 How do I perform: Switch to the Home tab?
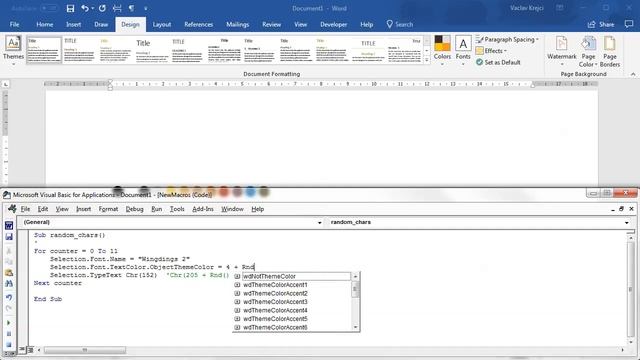(44, 24)
